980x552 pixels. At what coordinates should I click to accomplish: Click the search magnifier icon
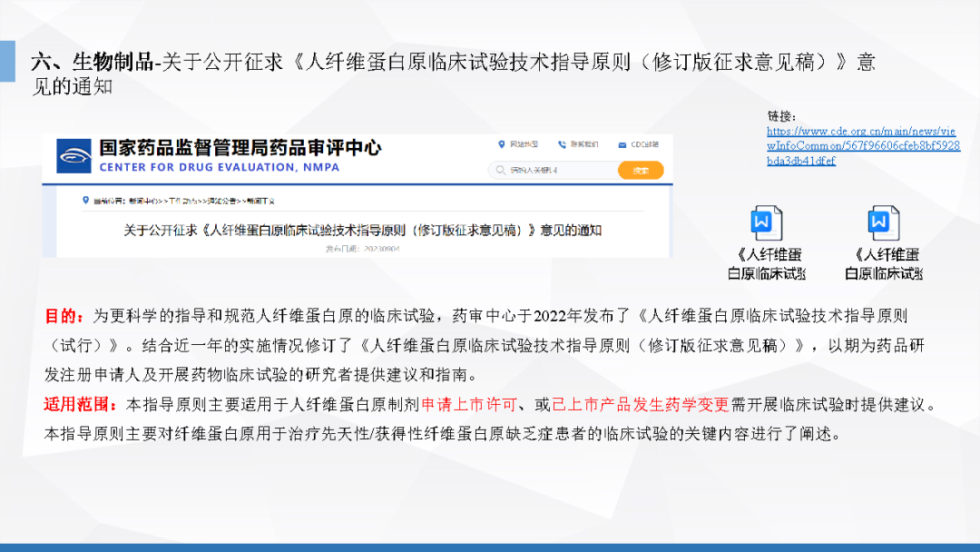point(500,170)
